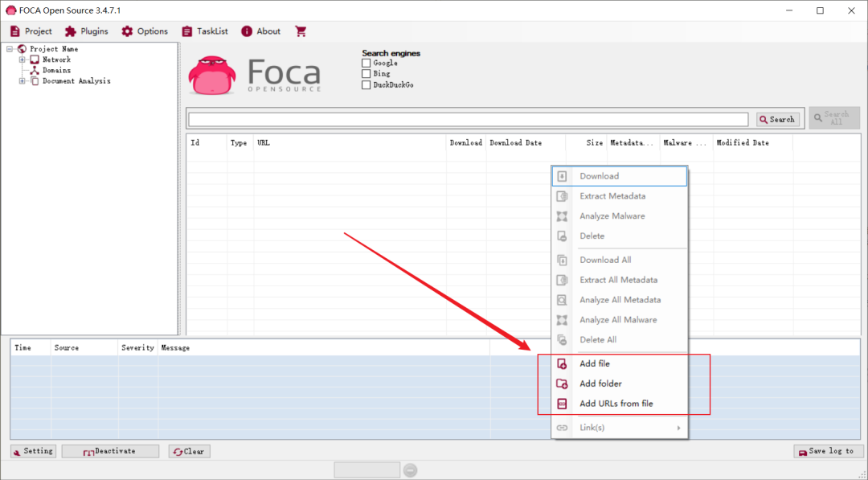Viewport: 868px width, 480px height.
Task: Sort by the Modified Date column header
Action: tap(753, 143)
